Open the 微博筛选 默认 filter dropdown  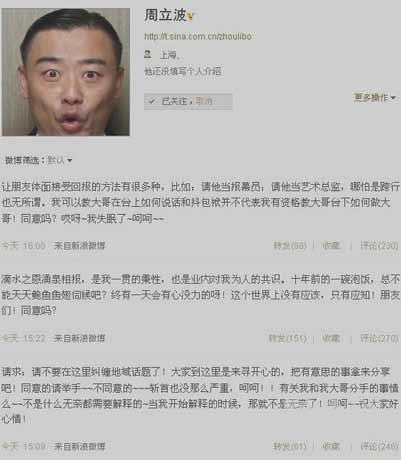tap(60, 160)
